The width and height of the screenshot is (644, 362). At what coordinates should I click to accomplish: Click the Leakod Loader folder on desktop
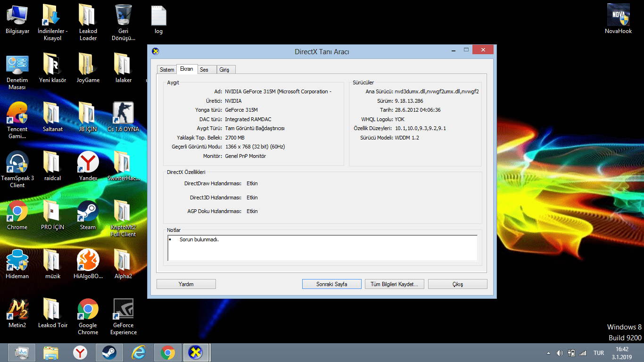click(x=88, y=23)
